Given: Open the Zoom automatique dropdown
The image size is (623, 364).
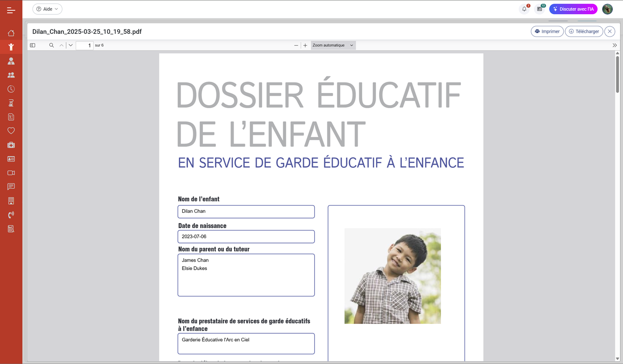Looking at the screenshot, I should [x=332, y=45].
